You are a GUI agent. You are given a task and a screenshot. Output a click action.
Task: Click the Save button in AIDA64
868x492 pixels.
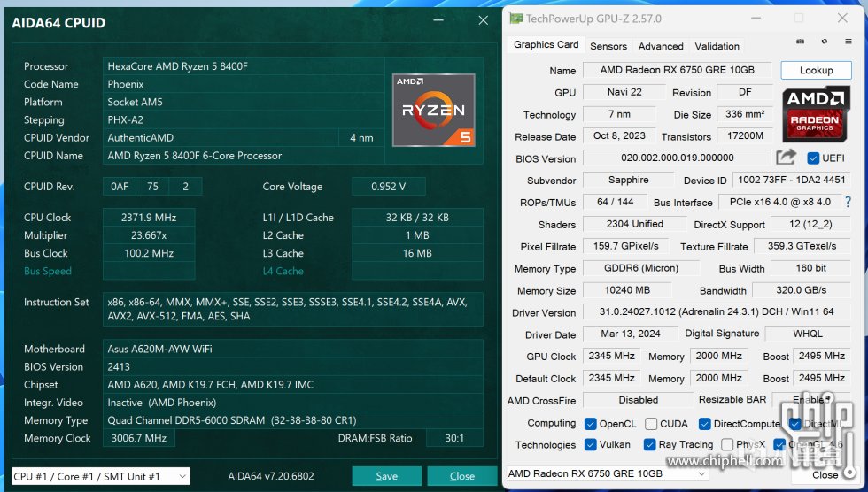point(386,476)
